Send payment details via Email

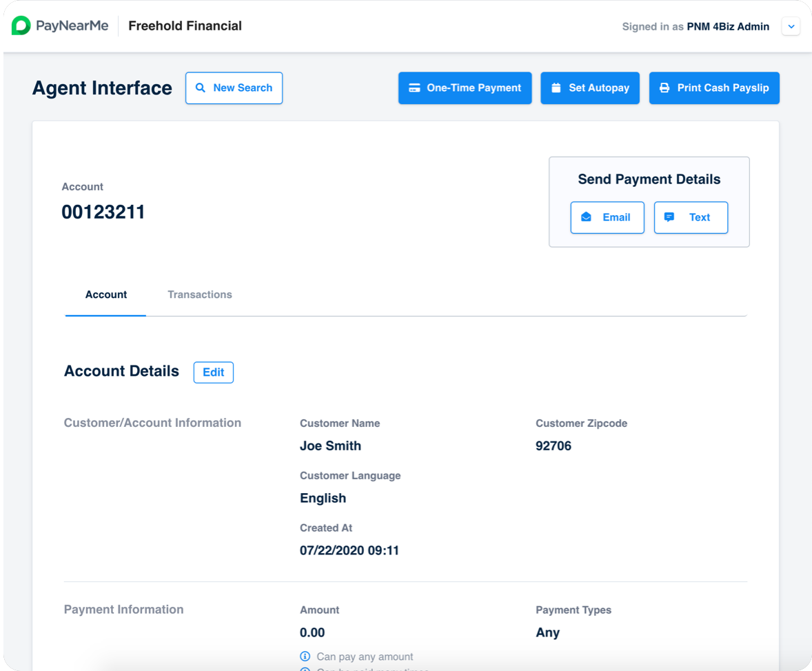pyautogui.click(x=607, y=217)
